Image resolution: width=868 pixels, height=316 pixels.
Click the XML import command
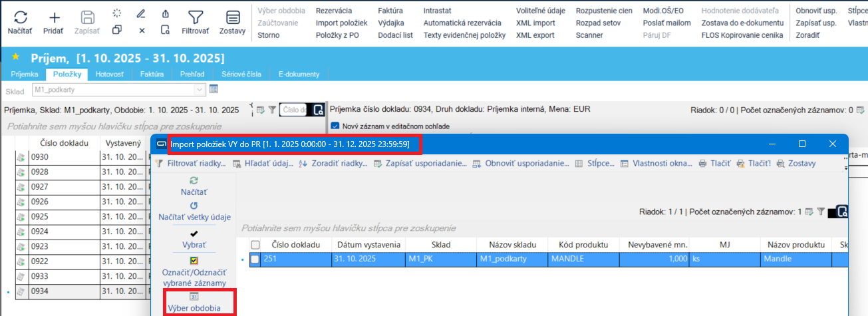coord(535,23)
